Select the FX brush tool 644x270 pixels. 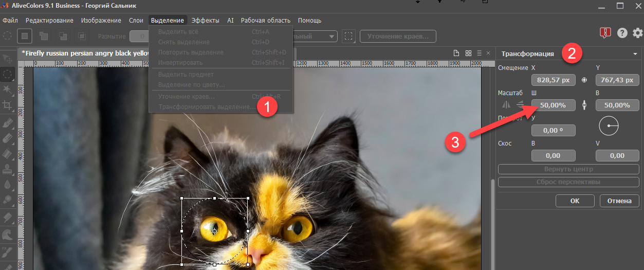coord(8,251)
